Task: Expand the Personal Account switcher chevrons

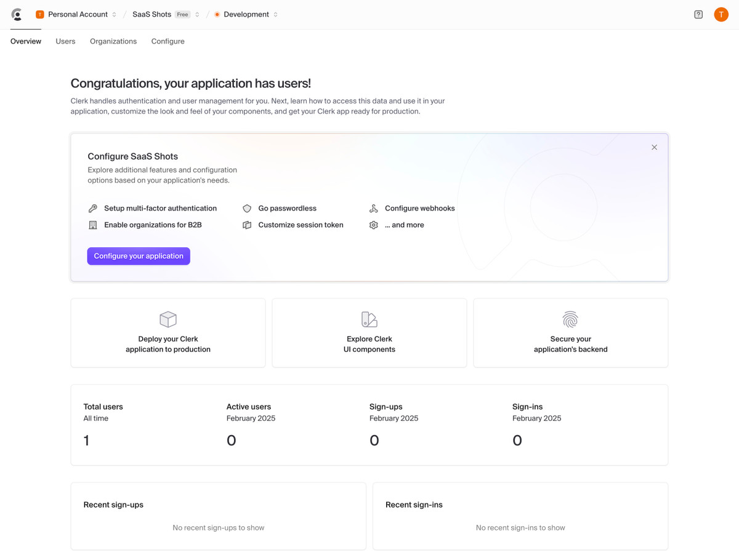Action: tap(115, 14)
